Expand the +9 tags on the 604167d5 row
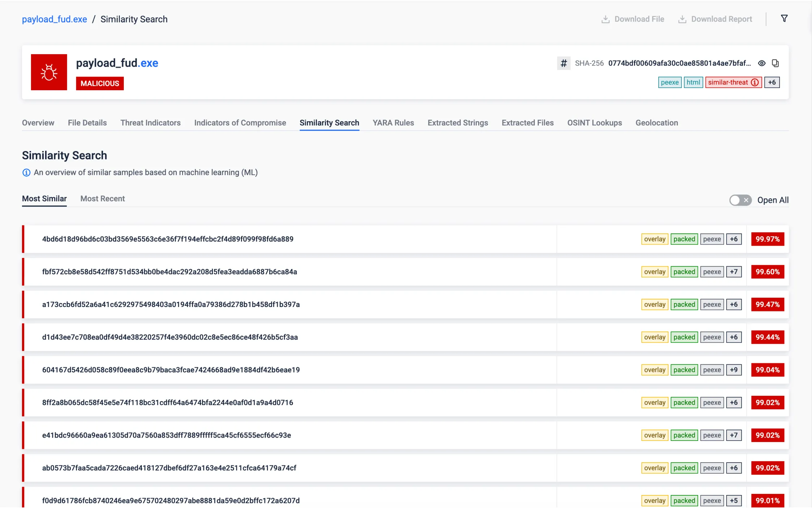The width and height of the screenshot is (812, 508). tap(734, 370)
